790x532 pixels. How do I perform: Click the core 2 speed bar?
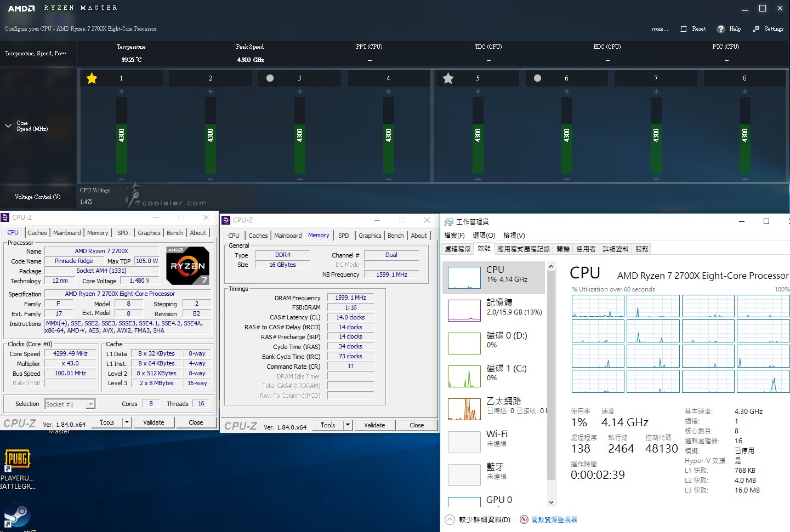tap(210, 135)
